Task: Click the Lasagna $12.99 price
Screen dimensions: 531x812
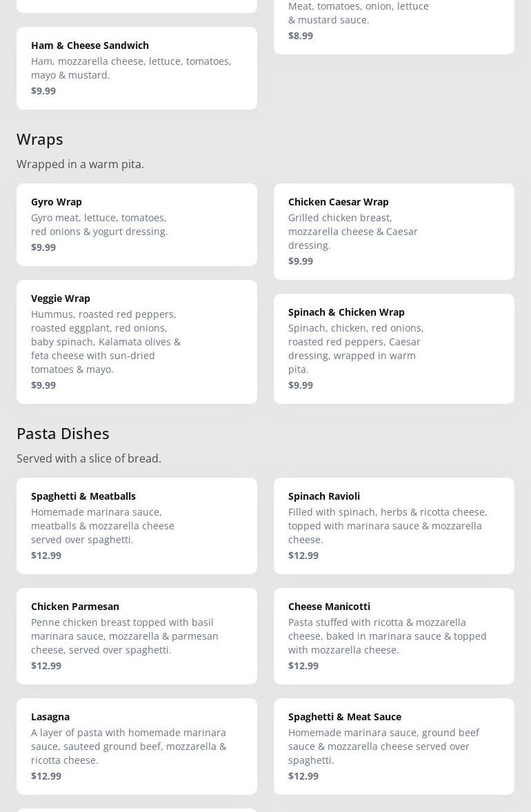Action: pyautogui.click(x=46, y=776)
